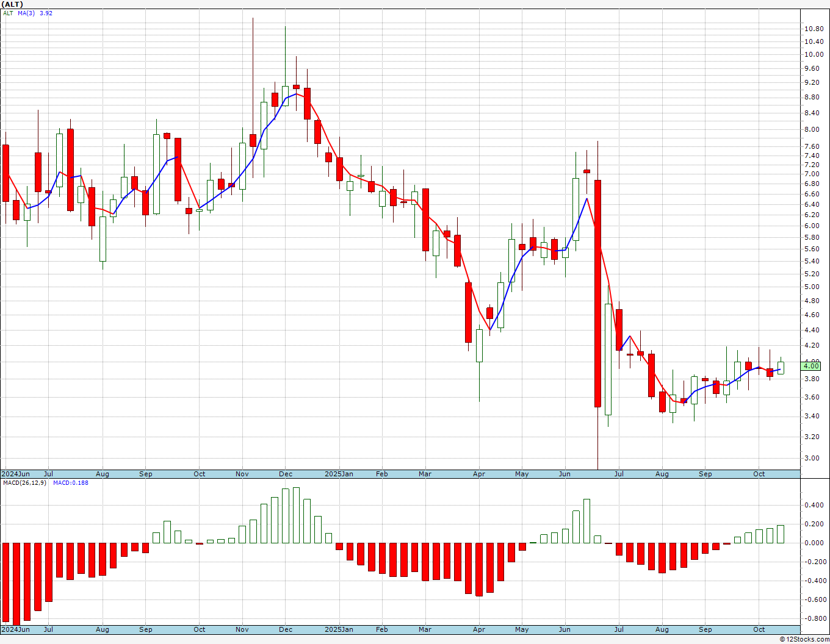Select the '6.20' price axis label
Image resolution: width=830 pixels, height=644 pixels.
pos(812,215)
